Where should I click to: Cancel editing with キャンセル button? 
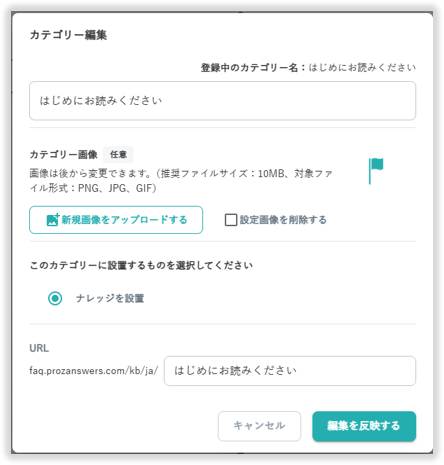tap(259, 426)
